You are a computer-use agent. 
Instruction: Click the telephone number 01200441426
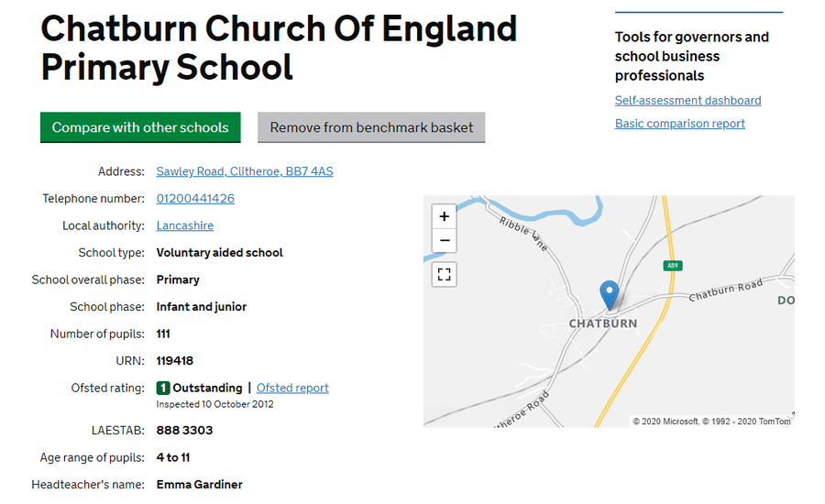(x=195, y=198)
